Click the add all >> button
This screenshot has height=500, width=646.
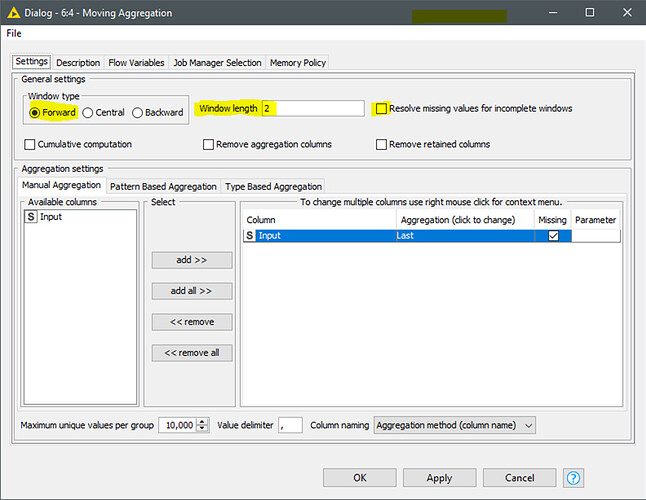tap(192, 291)
